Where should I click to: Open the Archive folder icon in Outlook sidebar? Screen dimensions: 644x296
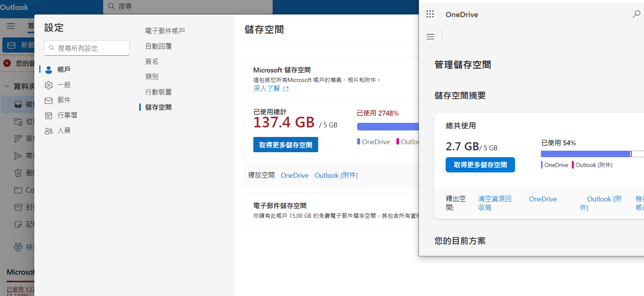coord(18,207)
